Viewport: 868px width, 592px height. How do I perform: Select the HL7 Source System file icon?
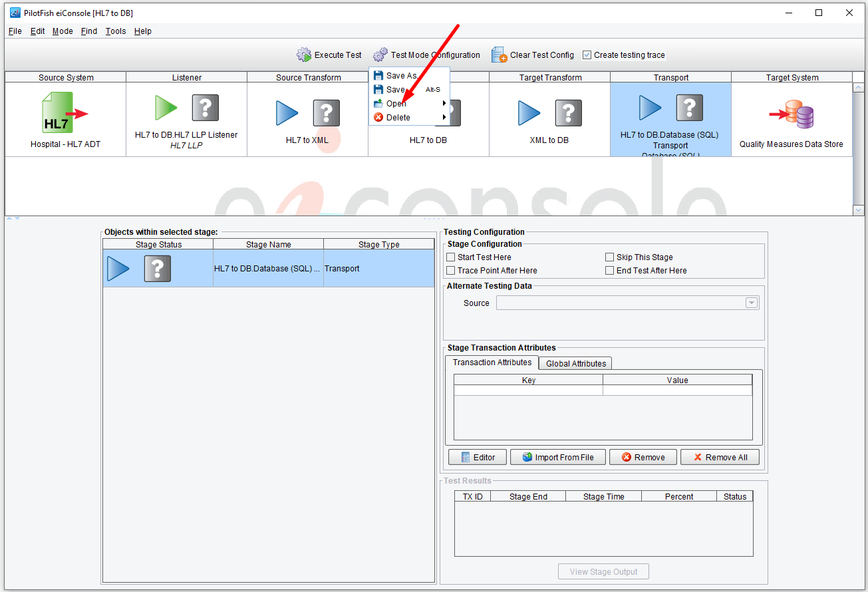pyautogui.click(x=66, y=113)
